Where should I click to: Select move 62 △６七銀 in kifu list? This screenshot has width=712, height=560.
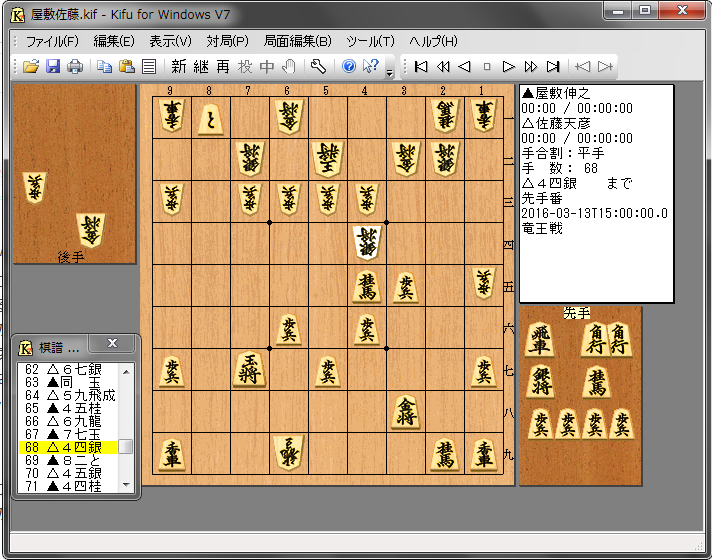click(x=68, y=369)
